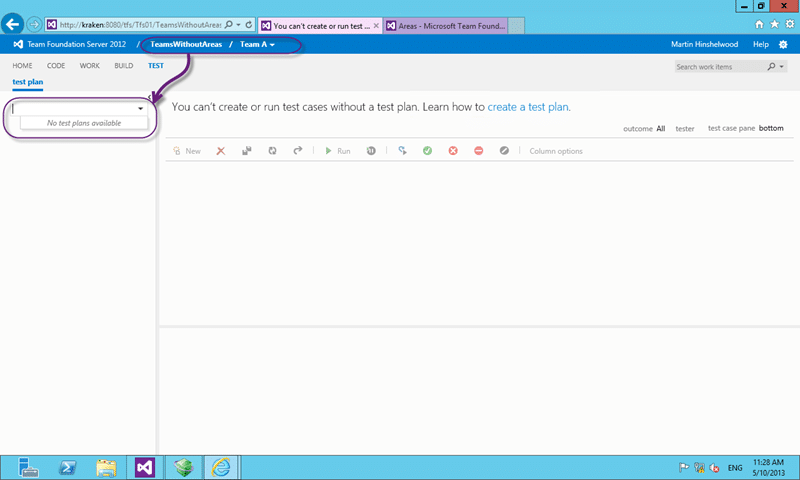Click the Block test red minus icon
The width and height of the screenshot is (800, 480).
click(x=479, y=151)
